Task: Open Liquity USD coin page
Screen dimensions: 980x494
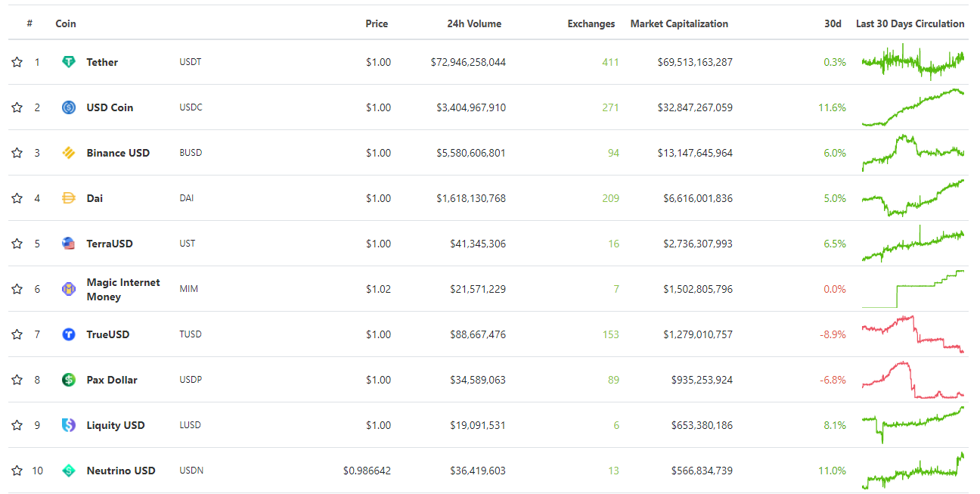Action: click(115, 425)
